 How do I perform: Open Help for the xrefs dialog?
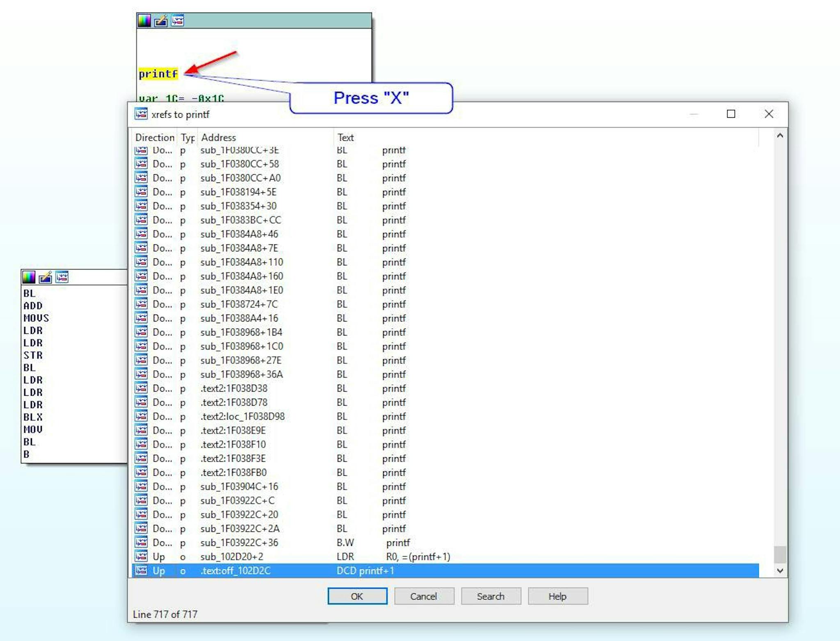pos(557,596)
